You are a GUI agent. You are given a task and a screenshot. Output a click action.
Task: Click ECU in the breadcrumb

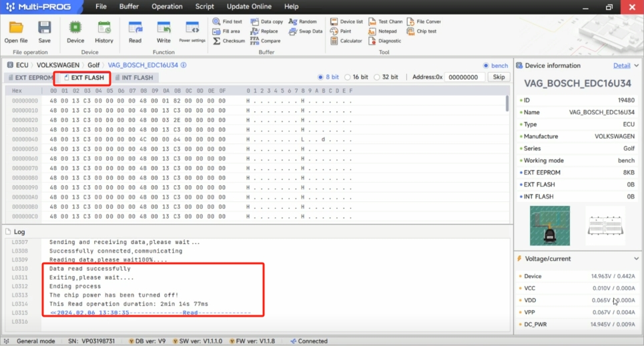tap(22, 65)
